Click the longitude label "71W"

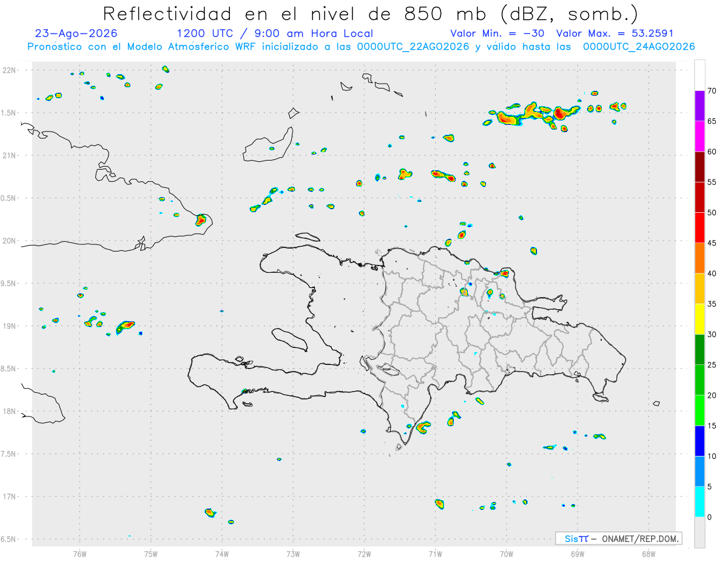click(x=435, y=554)
